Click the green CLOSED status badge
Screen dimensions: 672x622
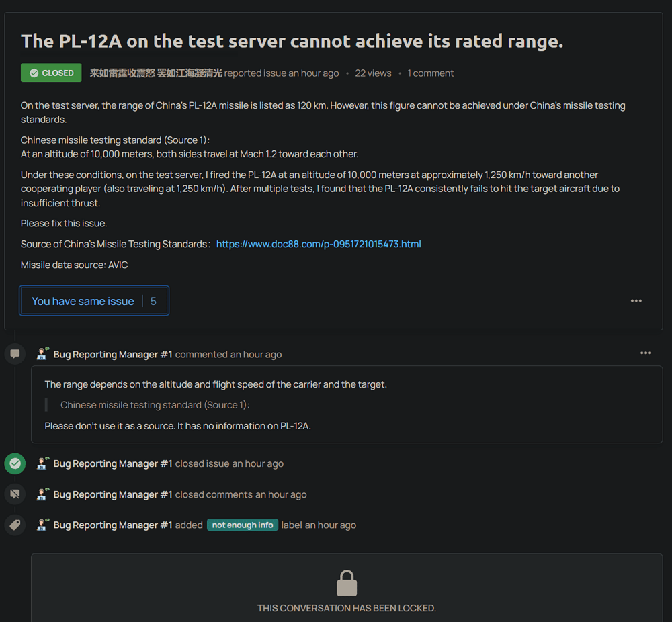click(51, 73)
